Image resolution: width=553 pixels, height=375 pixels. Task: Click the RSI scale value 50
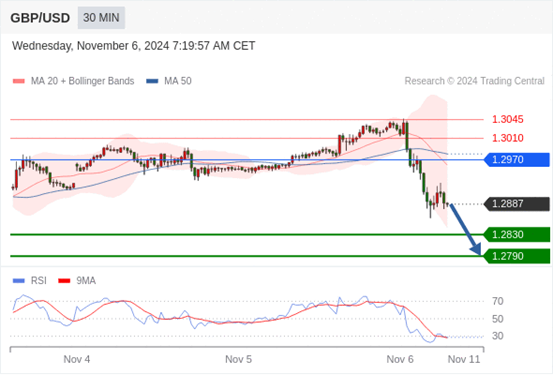(x=498, y=319)
